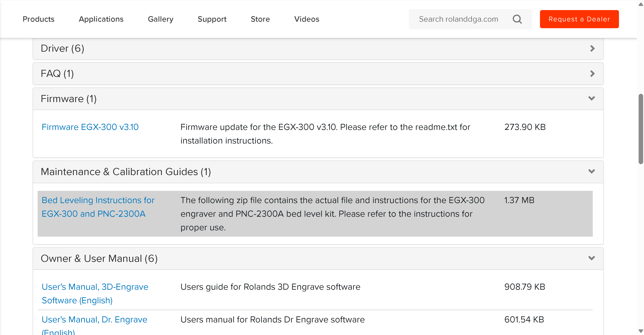644x335 pixels.
Task: Collapse Maintenance & Calibration Guides chevron
Action: (x=592, y=172)
